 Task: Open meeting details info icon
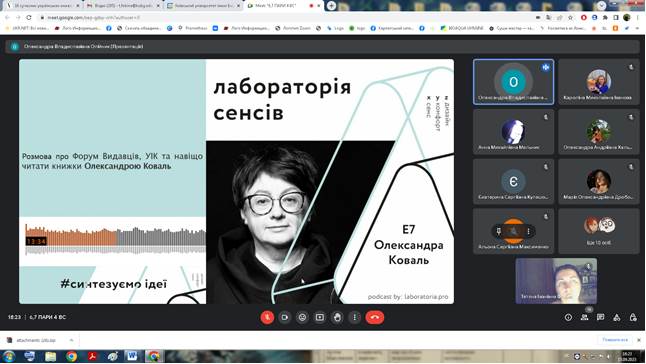pyautogui.click(x=568, y=317)
